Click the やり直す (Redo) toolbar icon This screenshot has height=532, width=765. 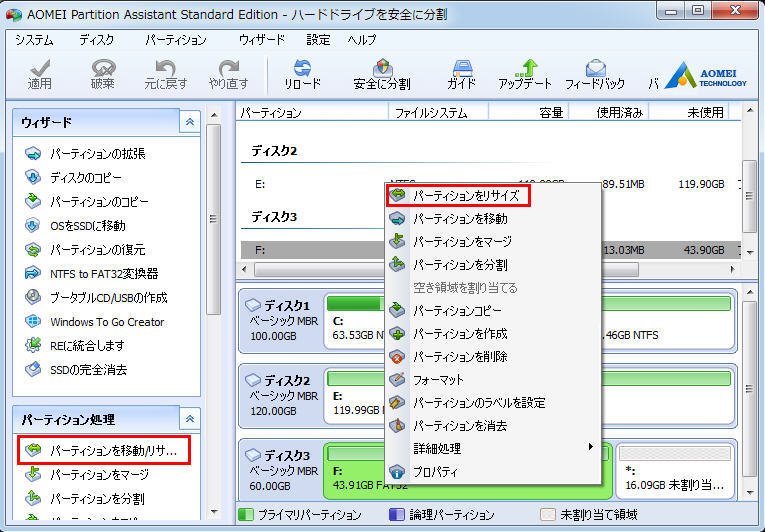[228, 75]
